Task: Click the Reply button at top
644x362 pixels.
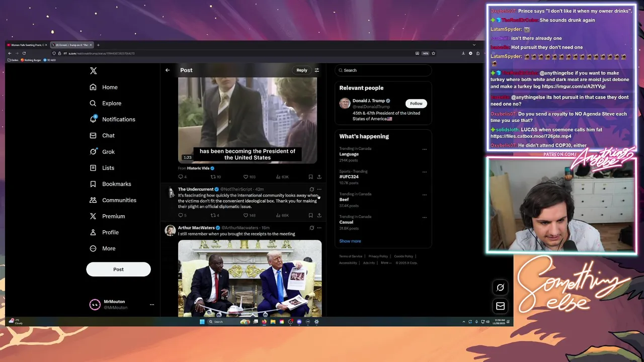Action: pos(302,70)
